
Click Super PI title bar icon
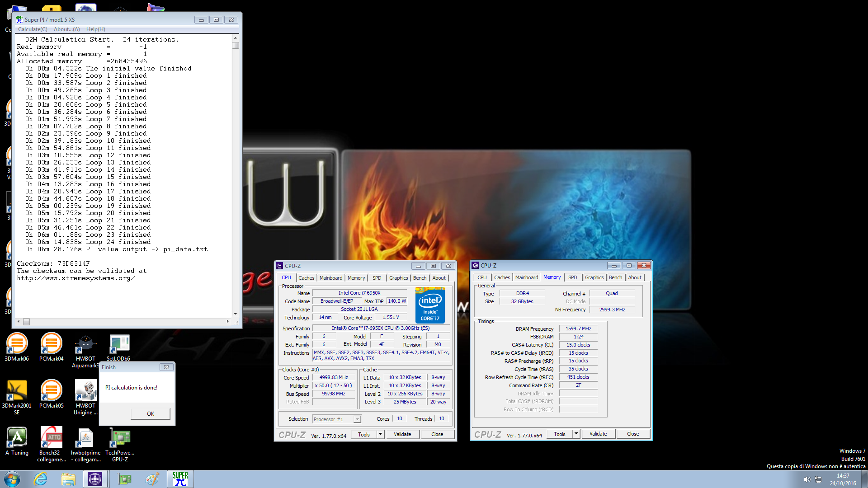19,19
